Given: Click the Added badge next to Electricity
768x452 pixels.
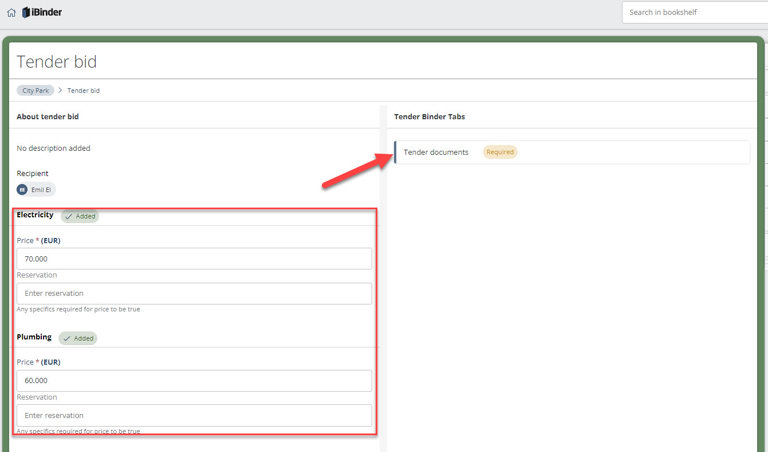Looking at the screenshot, I should tap(80, 216).
